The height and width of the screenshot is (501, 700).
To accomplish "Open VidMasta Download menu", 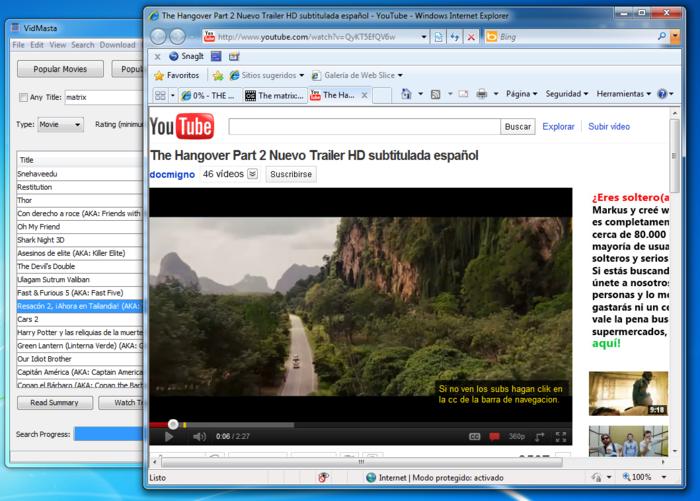I will pyautogui.click(x=117, y=45).
